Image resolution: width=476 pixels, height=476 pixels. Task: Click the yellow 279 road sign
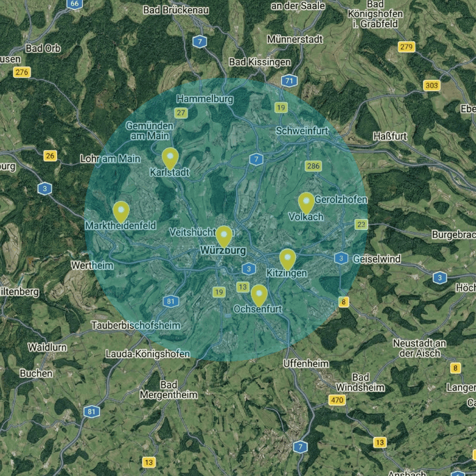(407, 47)
